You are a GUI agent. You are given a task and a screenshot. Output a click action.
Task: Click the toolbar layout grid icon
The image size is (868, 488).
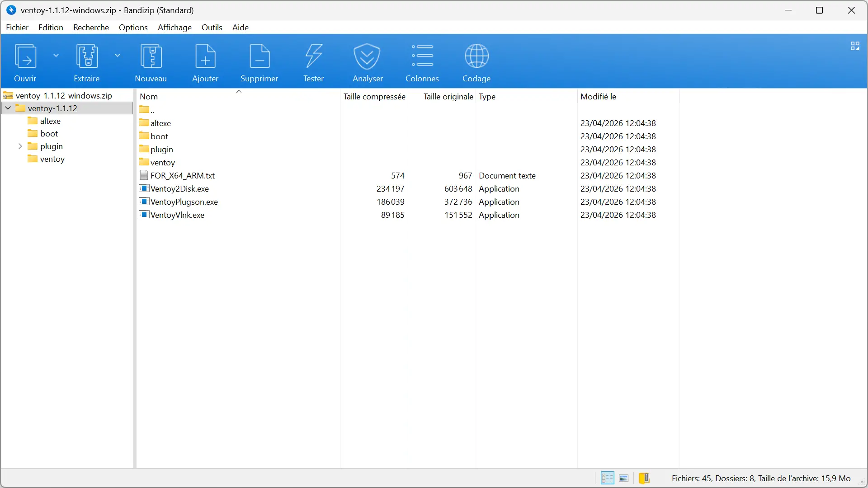pyautogui.click(x=855, y=46)
